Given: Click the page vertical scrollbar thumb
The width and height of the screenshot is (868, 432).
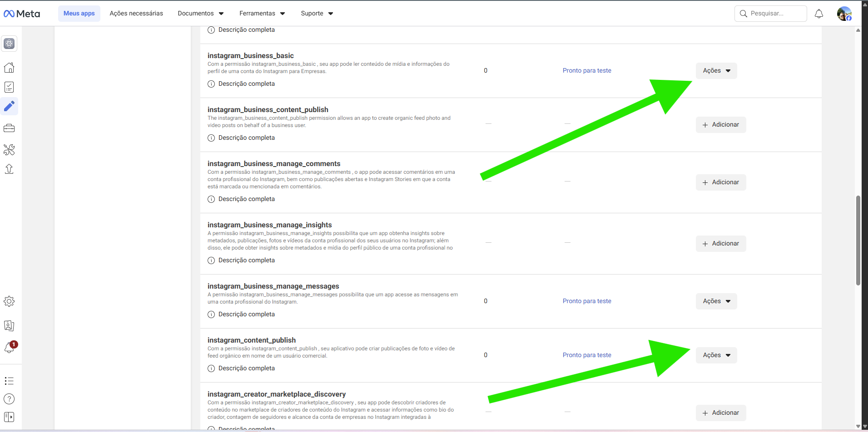Looking at the screenshot, I should pyautogui.click(x=858, y=241).
